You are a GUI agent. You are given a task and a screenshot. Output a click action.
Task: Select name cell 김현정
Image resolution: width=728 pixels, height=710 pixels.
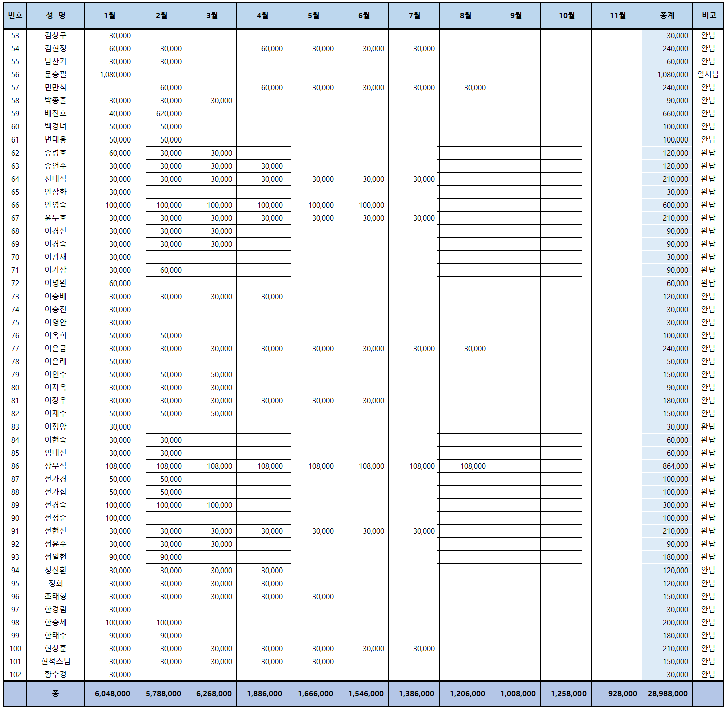pos(56,49)
